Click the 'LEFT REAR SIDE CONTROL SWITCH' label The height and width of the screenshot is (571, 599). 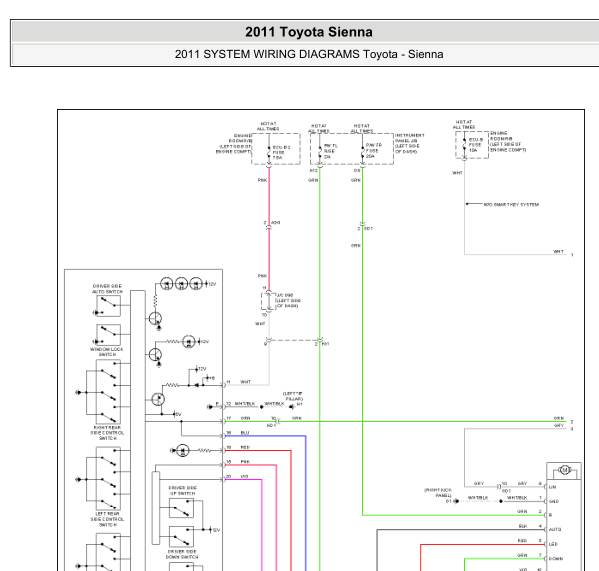click(x=107, y=519)
